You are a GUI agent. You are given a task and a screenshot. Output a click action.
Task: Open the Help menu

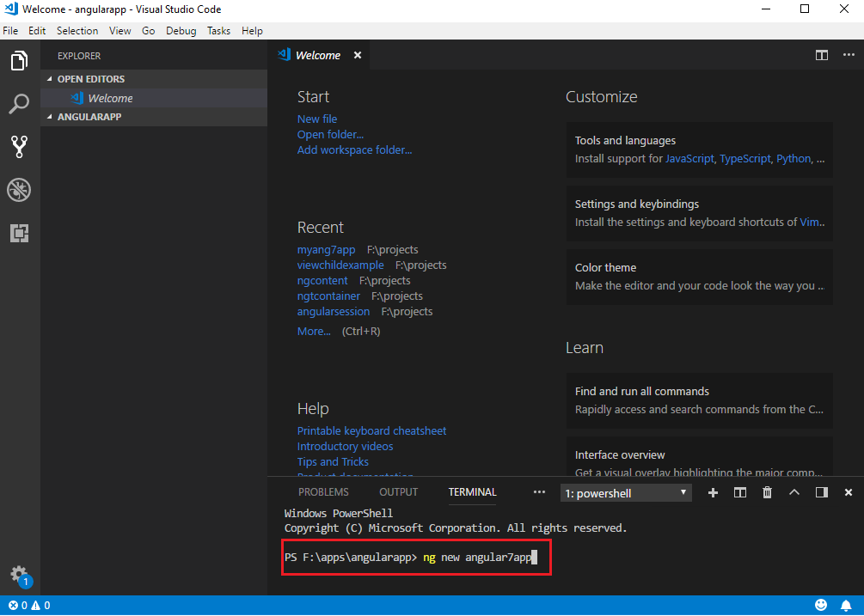252,31
